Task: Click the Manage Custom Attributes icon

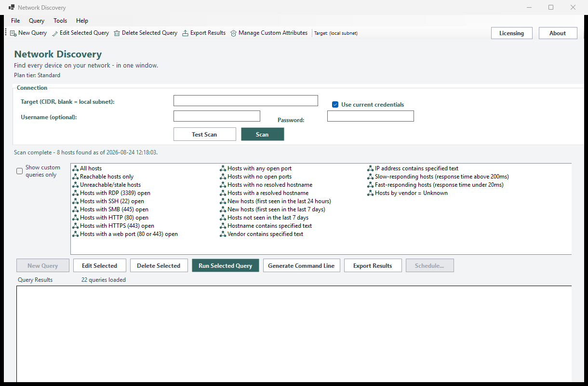Action: (234, 33)
